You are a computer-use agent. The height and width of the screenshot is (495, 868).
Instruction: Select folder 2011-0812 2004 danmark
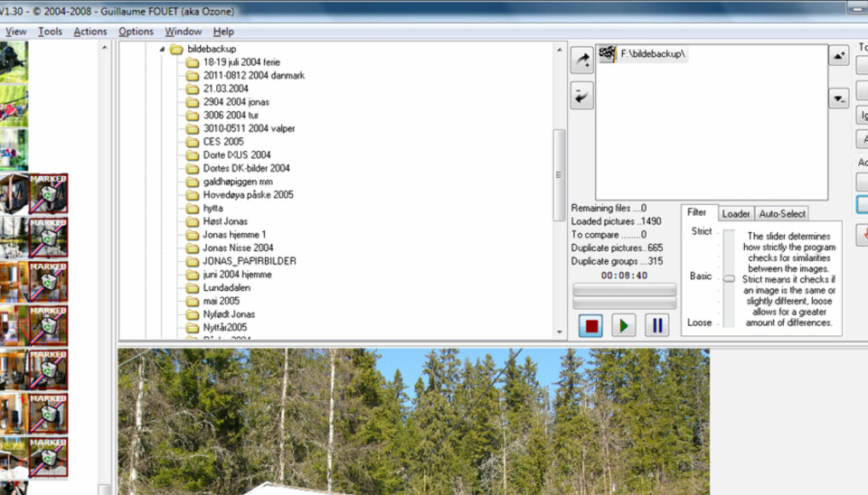coord(253,75)
